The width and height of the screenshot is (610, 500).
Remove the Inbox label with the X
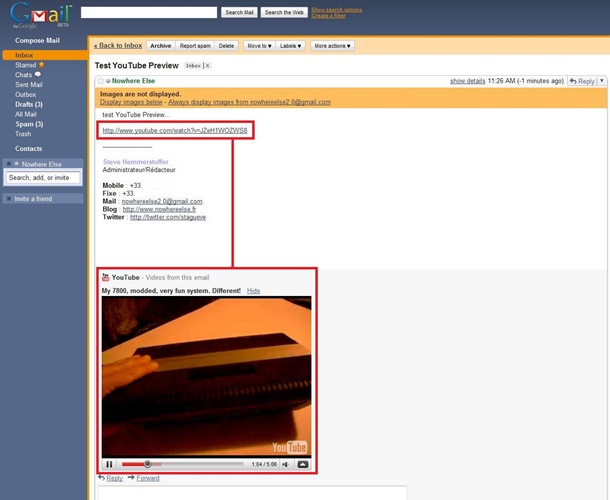click(x=208, y=66)
